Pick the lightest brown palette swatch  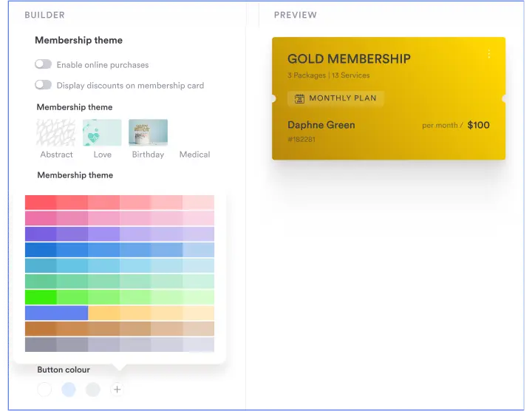click(x=198, y=329)
